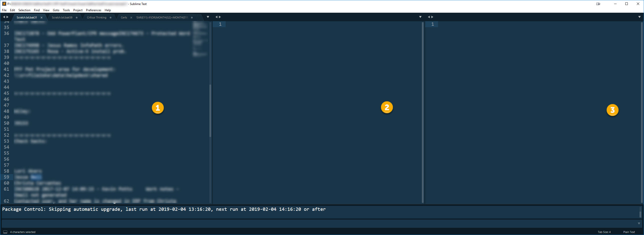Viewport: 644px width, 235px height.
Task: Click the left tab scroll arrow in the second pane
Action: pyautogui.click(x=216, y=17)
